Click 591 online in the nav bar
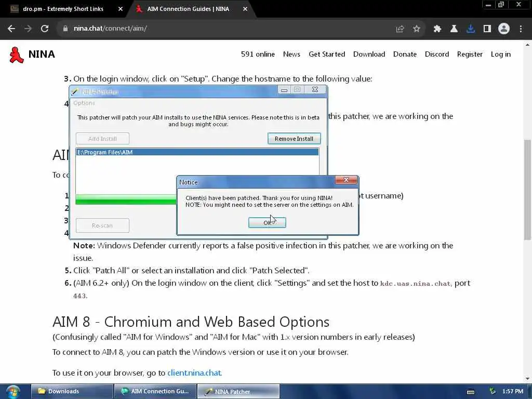 pos(258,54)
